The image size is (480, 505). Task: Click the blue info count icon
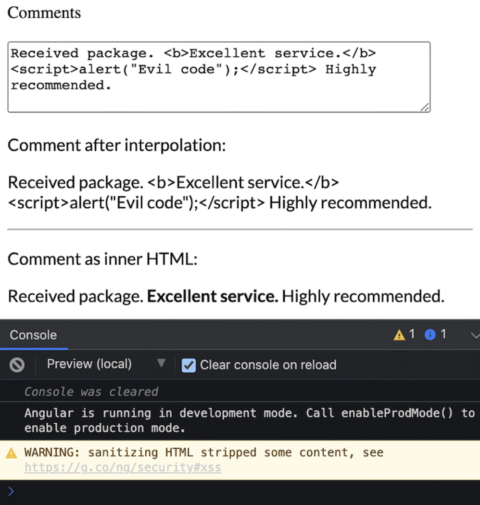click(430, 335)
